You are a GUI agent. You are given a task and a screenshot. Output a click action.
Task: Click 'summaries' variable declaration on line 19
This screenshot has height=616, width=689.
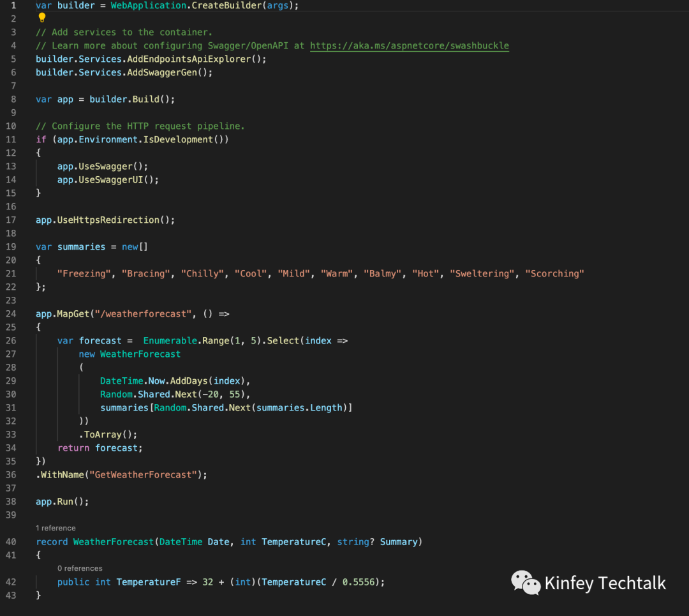pos(81,246)
